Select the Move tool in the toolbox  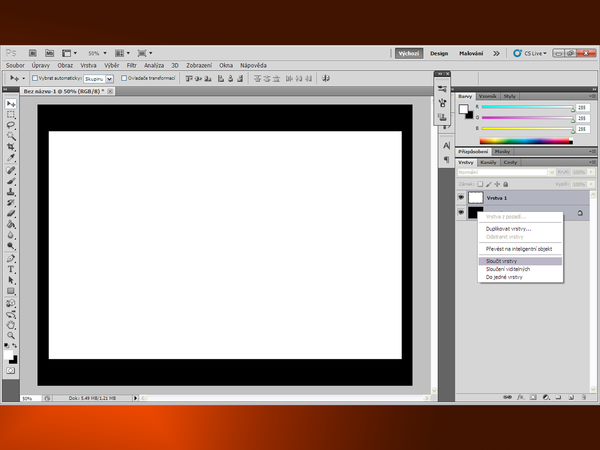[11, 103]
